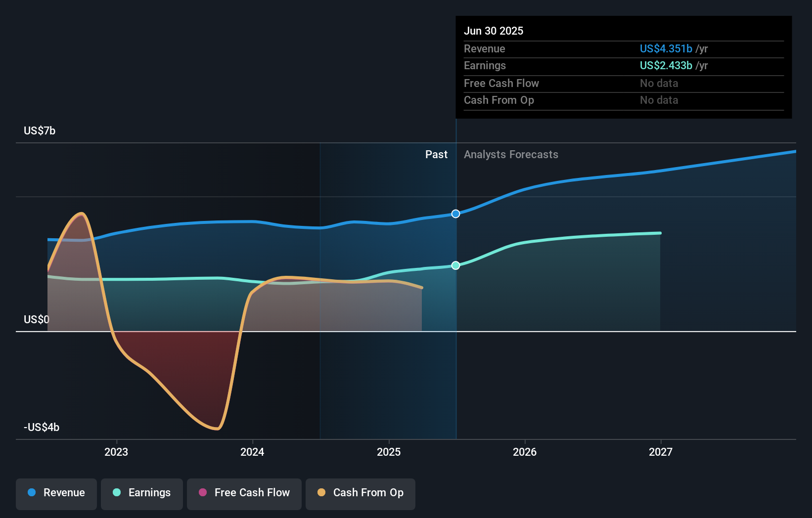The image size is (812, 518).
Task: Toggle the Revenue series visibility
Action: pos(56,493)
